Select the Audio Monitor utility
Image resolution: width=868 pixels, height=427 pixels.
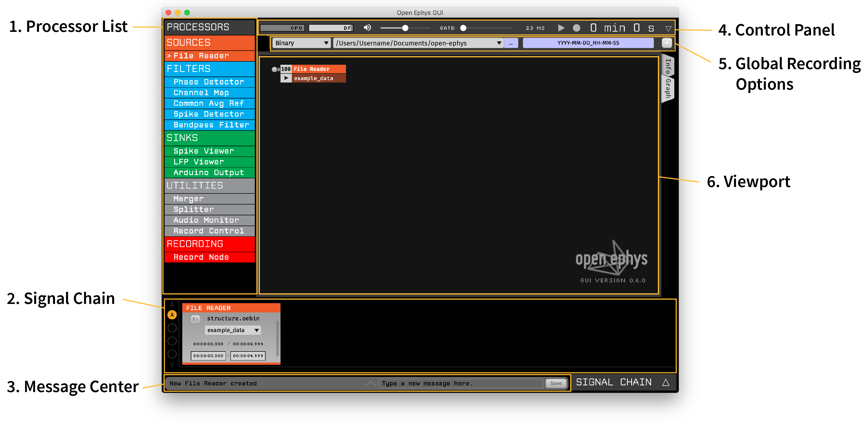pyautogui.click(x=210, y=220)
